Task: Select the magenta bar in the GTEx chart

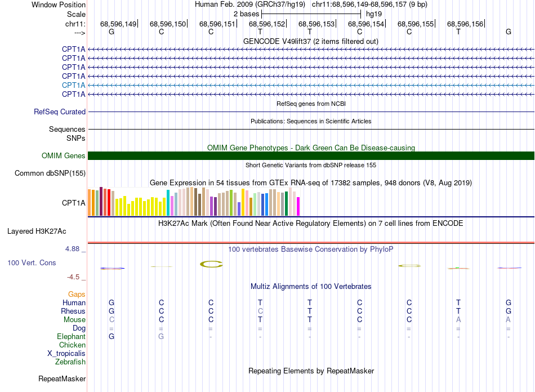Action: coord(298,206)
